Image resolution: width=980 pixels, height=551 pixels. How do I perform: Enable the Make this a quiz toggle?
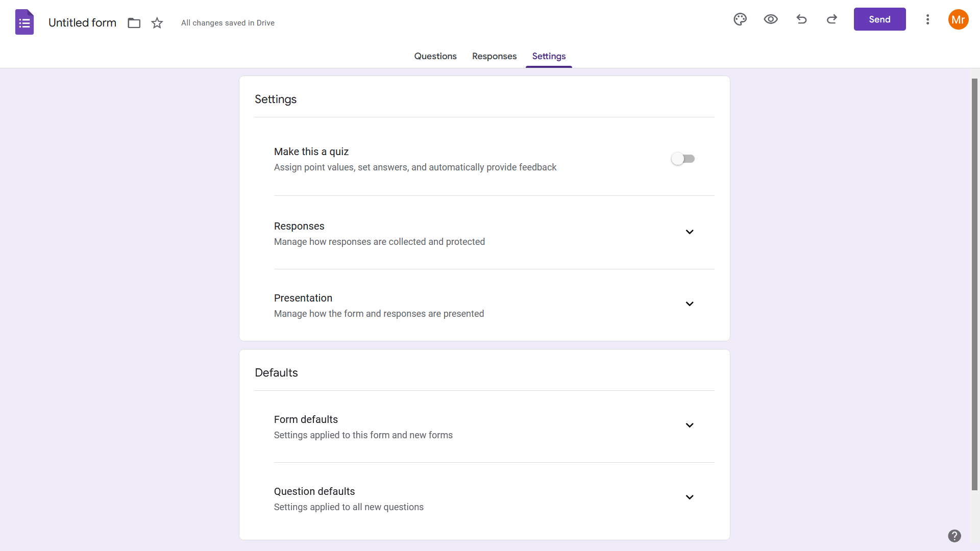(x=683, y=159)
